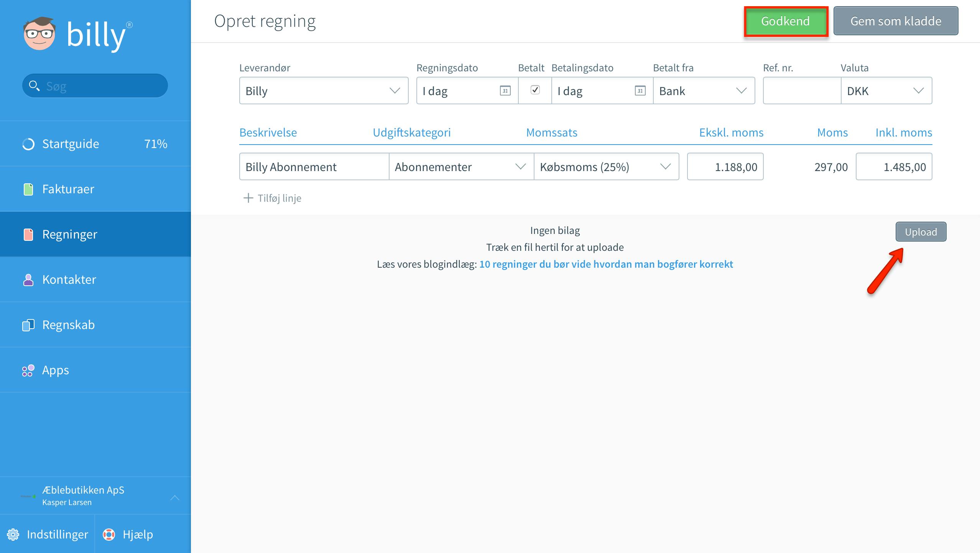Viewport: 980px width, 553px height.
Task: Click the Regnskab pages icon
Action: (28, 325)
